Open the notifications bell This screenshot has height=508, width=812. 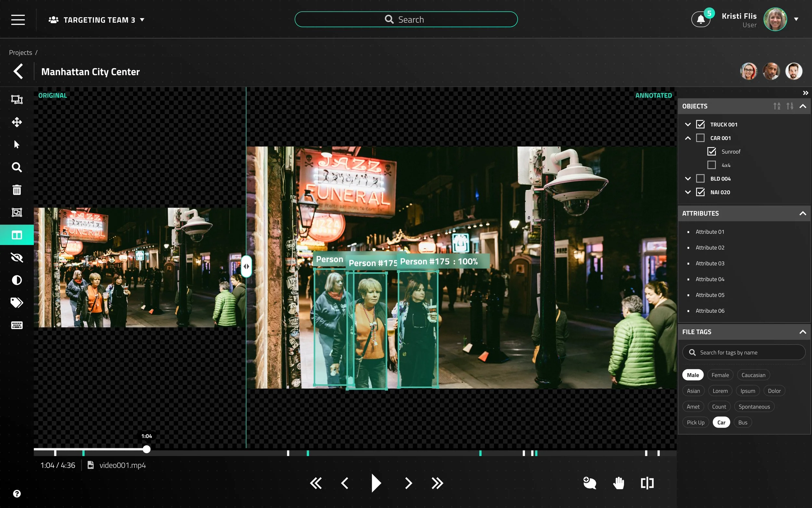pos(701,20)
